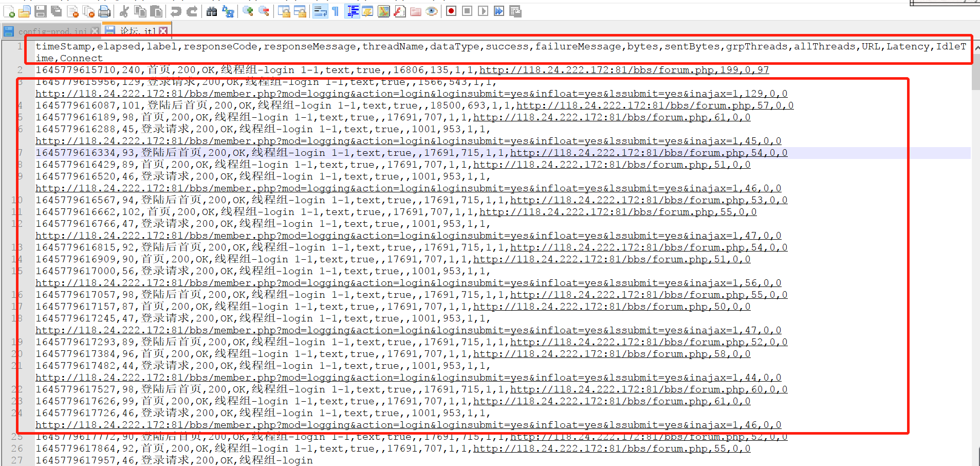Click line number 10 in margin
This screenshot has width=980, height=466.
(17, 200)
